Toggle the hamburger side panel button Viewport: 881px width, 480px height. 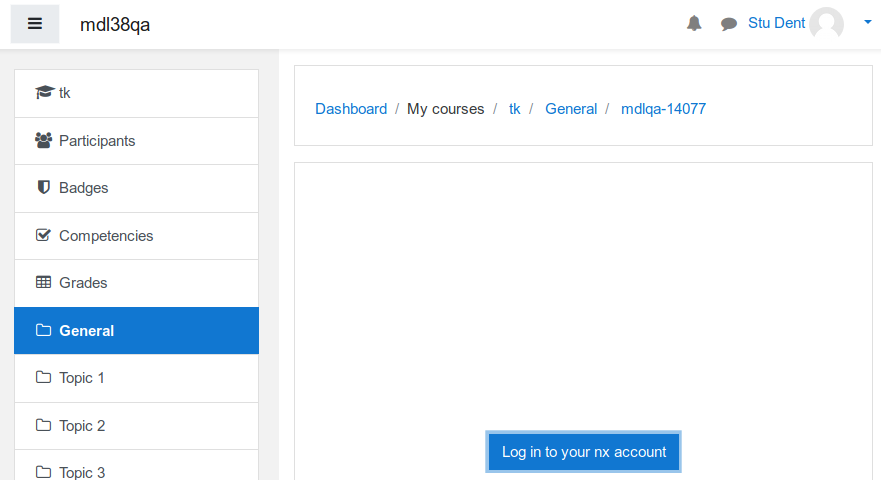pos(35,24)
